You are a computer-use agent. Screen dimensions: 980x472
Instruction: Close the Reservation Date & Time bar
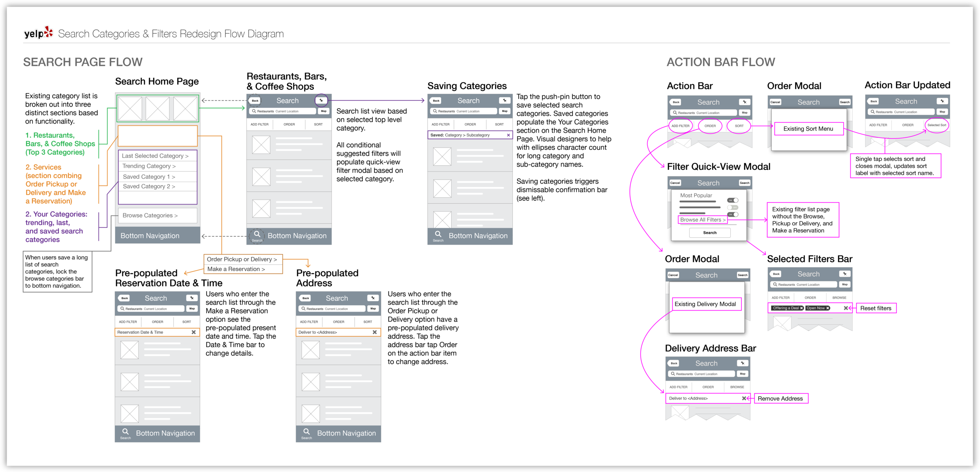(x=194, y=332)
